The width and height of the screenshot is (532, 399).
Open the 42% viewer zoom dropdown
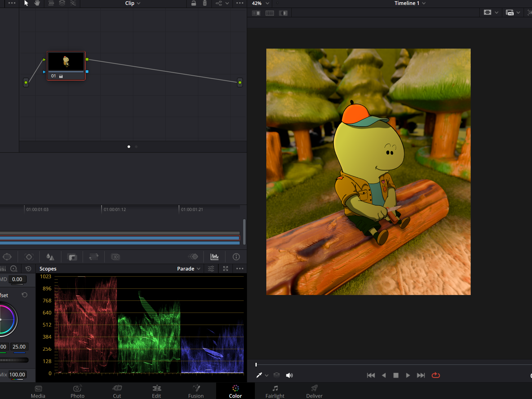[260, 3]
